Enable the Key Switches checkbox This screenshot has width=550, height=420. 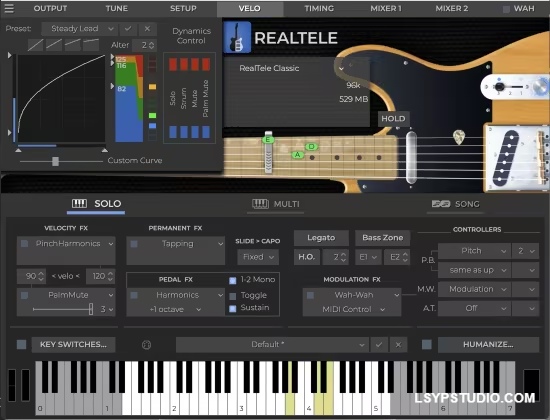point(21,345)
